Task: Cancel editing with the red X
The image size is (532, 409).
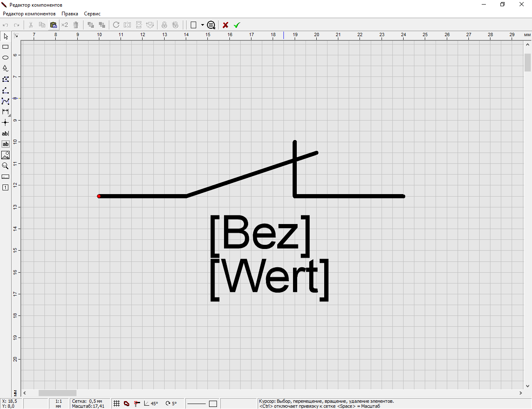Action: click(x=225, y=25)
